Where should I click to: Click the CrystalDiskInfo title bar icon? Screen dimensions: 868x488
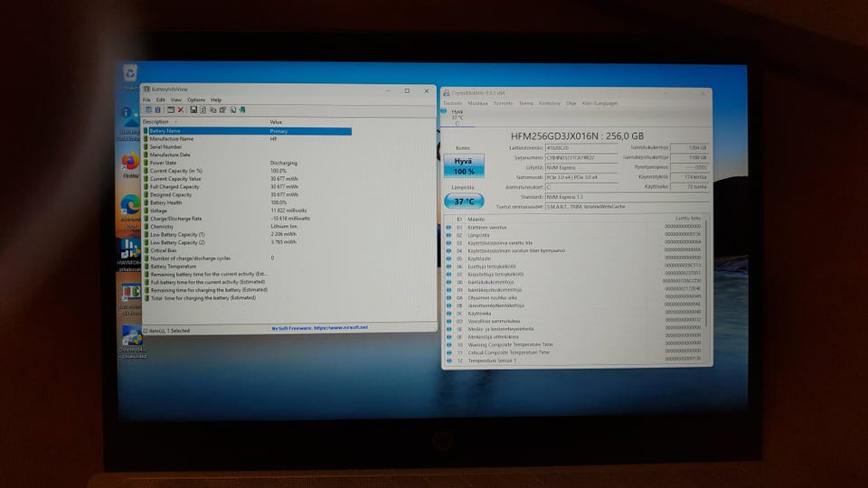point(447,93)
